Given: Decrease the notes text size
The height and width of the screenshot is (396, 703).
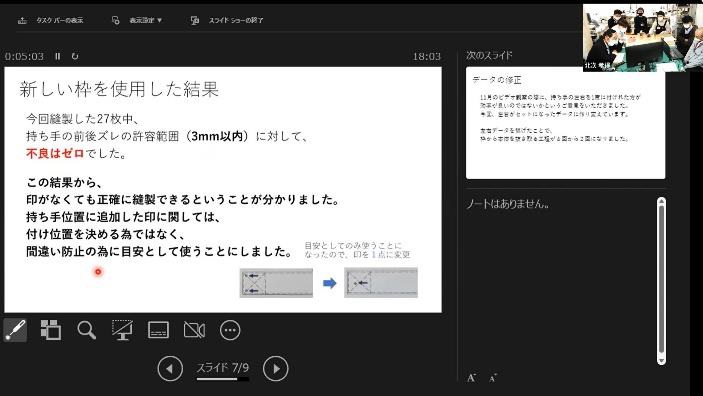Looking at the screenshot, I should tap(493, 378).
